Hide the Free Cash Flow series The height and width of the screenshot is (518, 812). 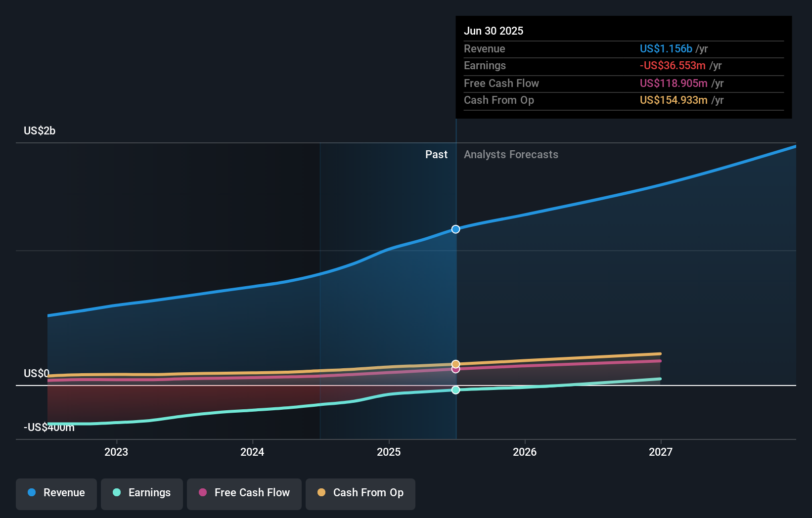(x=244, y=493)
